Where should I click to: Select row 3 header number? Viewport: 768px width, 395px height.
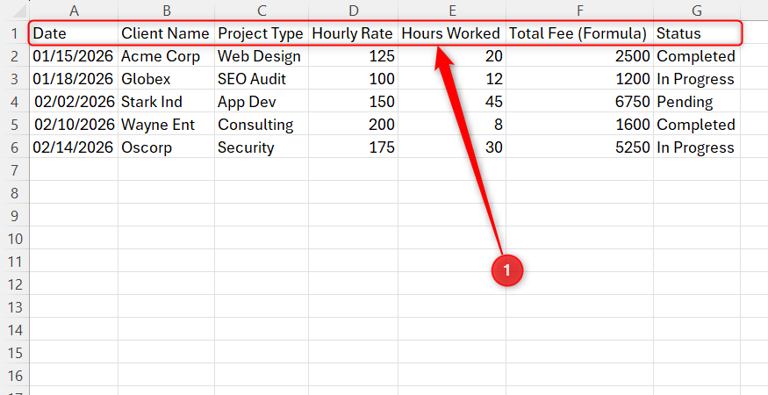coord(15,79)
